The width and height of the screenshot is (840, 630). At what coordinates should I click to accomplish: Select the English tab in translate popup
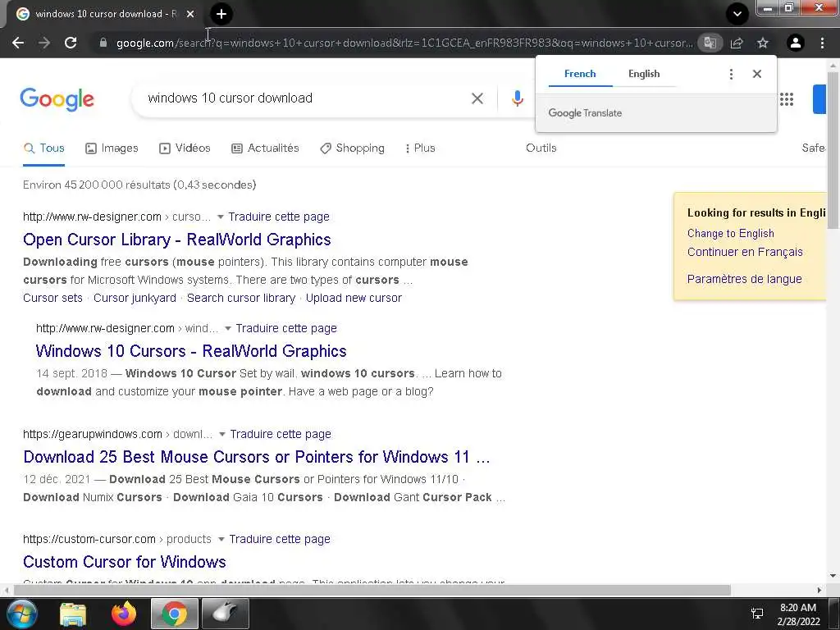click(x=644, y=74)
